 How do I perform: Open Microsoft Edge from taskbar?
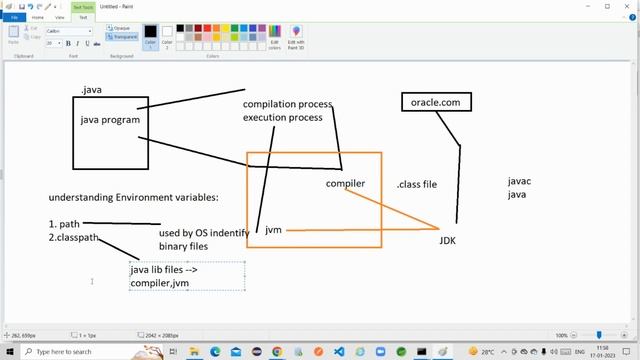(215, 351)
